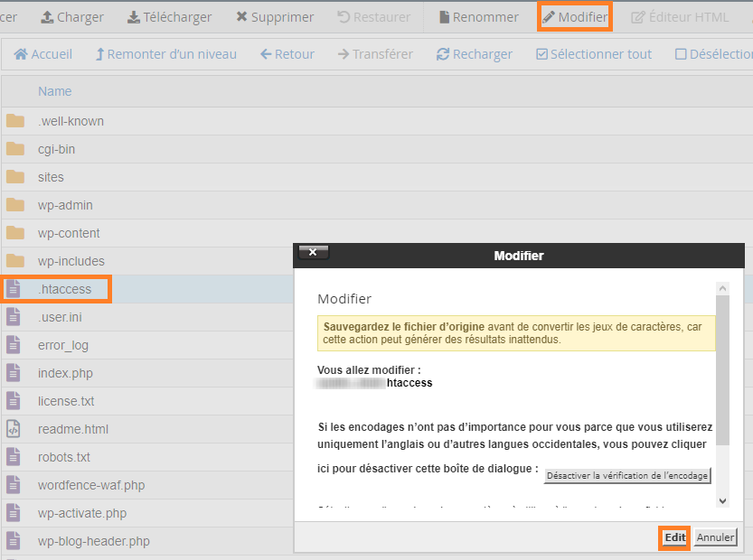Screen dimensions: 753x560
Task: Click the index.php file icon
Action: tap(14, 373)
